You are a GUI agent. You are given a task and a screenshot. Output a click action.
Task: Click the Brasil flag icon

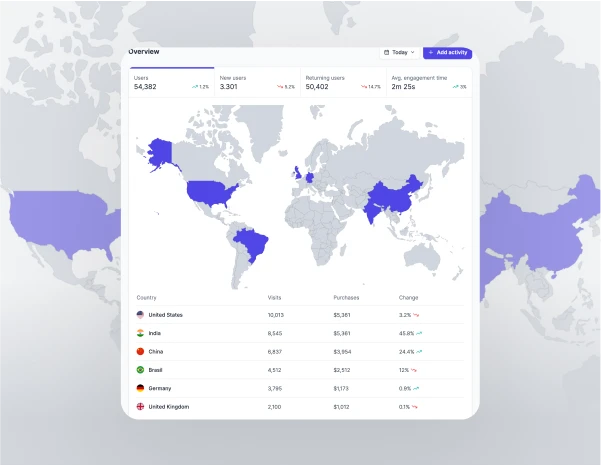click(x=140, y=370)
